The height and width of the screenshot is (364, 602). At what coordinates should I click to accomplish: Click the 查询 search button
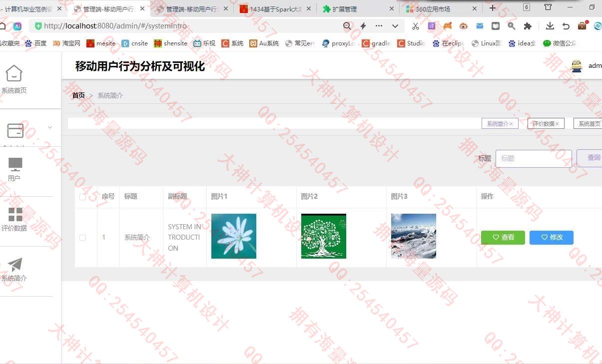pos(590,158)
